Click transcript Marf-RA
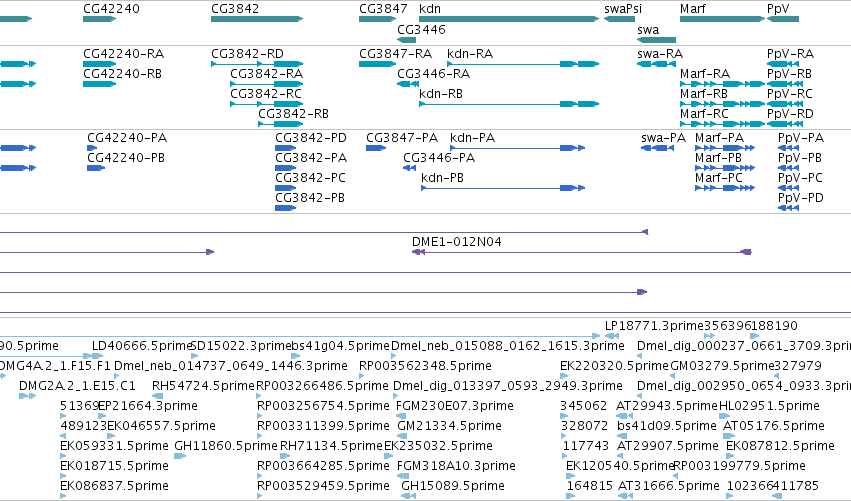The width and height of the screenshot is (851, 501). pyautogui.click(x=722, y=84)
